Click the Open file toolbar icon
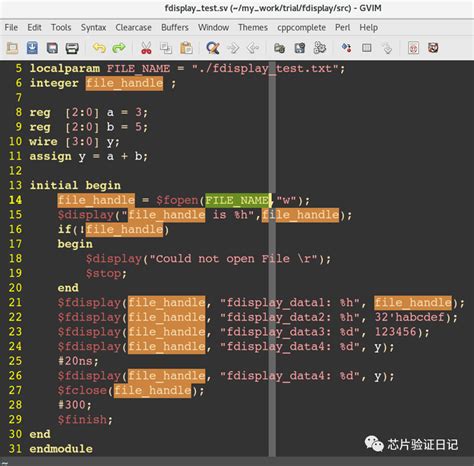The width and height of the screenshot is (474, 466). tap(12, 48)
